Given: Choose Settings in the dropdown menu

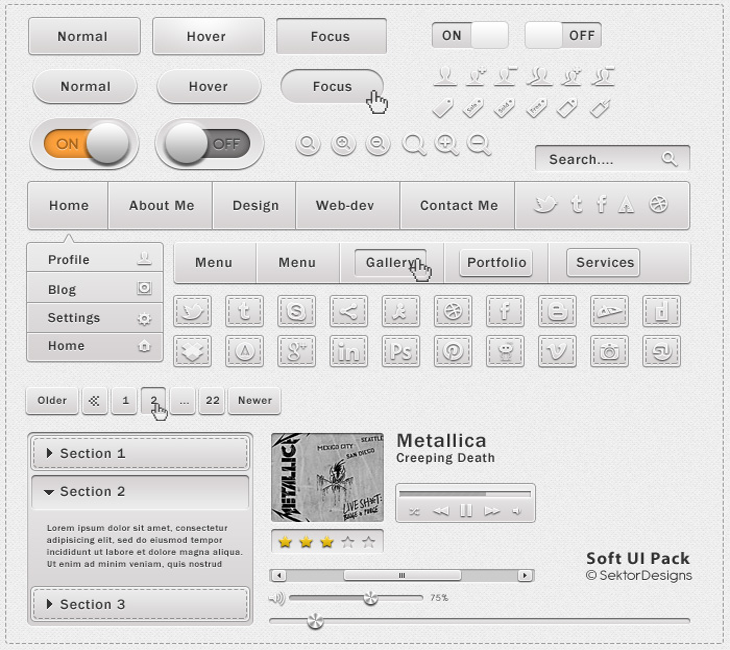Looking at the screenshot, I should pyautogui.click(x=95, y=318).
